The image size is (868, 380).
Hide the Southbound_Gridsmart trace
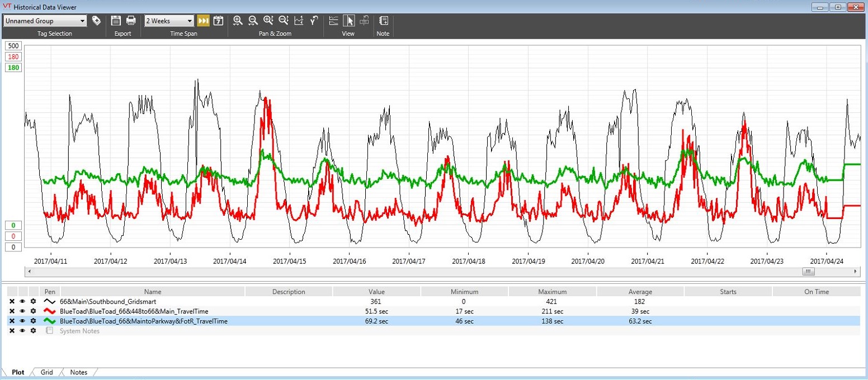pos(22,302)
